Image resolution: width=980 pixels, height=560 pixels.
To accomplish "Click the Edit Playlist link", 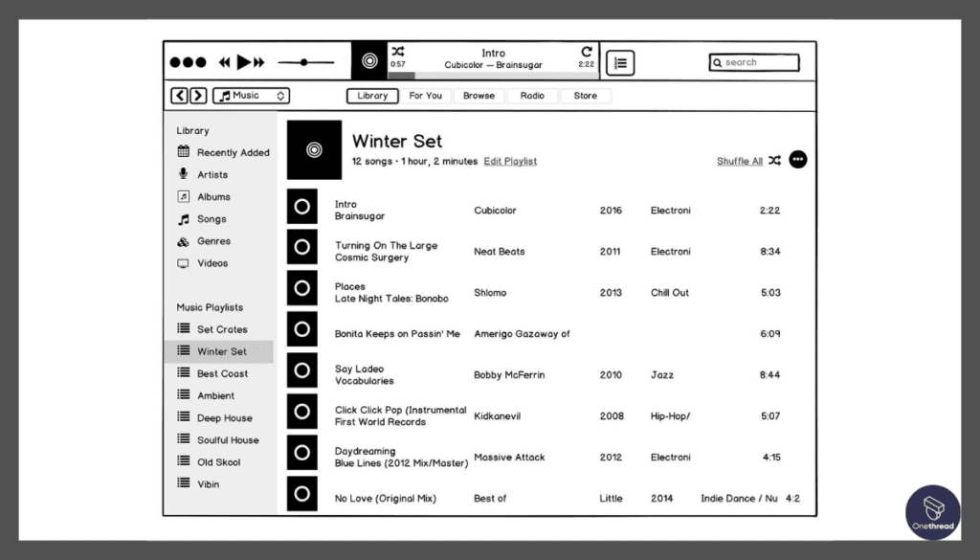I will pyautogui.click(x=510, y=161).
